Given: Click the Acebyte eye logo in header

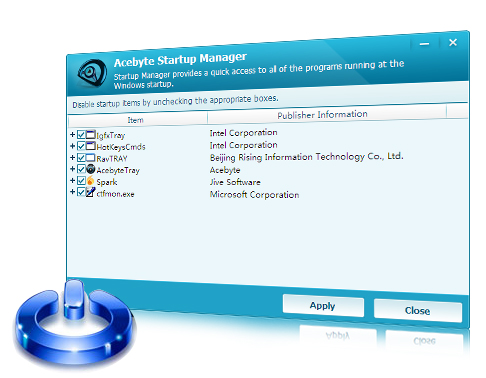Looking at the screenshot, I should [x=92, y=73].
